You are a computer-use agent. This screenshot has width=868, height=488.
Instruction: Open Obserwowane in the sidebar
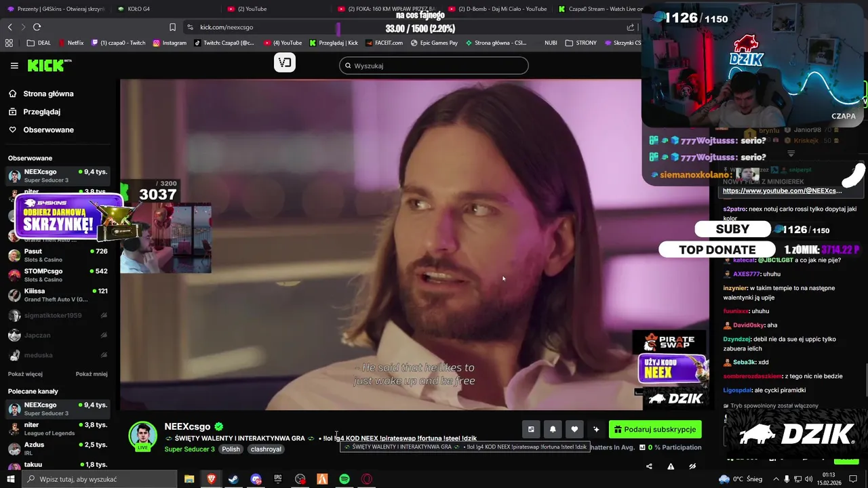point(41,129)
